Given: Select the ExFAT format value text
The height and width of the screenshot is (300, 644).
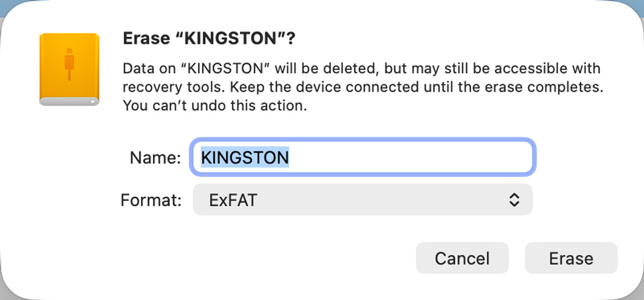Looking at the screenshot, I should click(x=233, y=199).
